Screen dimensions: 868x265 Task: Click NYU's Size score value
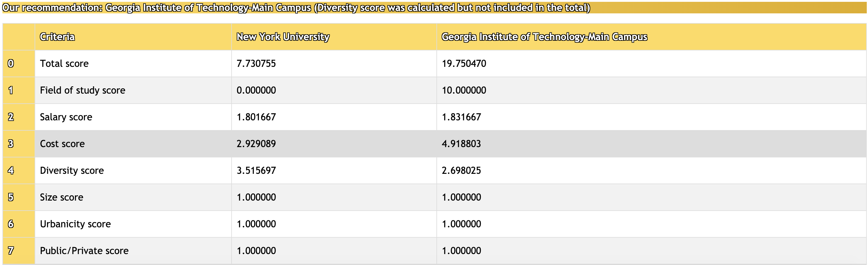tap(256, 197)
